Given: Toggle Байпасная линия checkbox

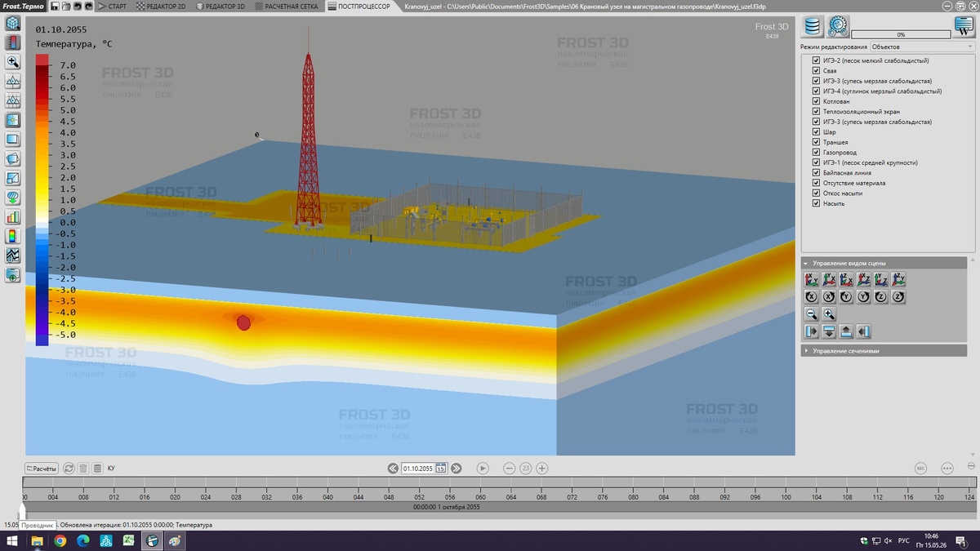Looking at the screenshot, I should tap(816, 173).
